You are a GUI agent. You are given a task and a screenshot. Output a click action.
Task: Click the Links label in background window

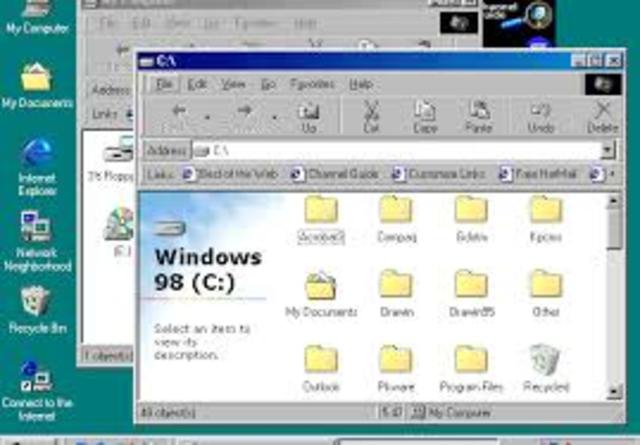(x=105, y=114)
